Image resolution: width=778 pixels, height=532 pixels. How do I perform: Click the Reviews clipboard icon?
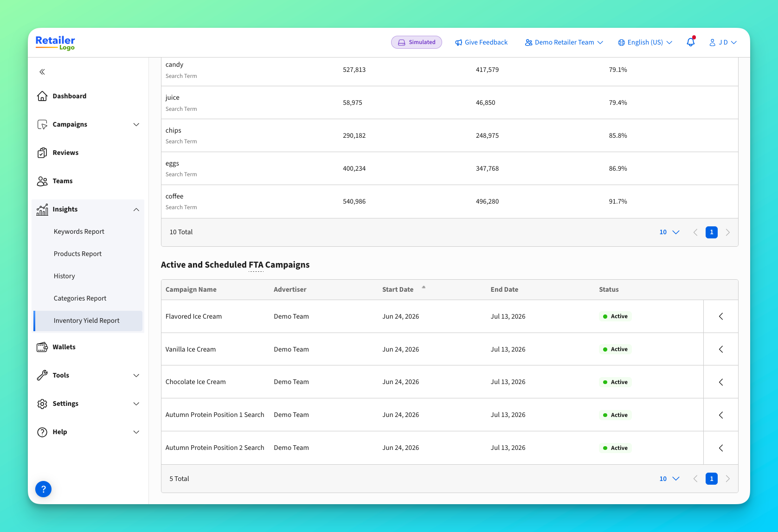(42, 153)
